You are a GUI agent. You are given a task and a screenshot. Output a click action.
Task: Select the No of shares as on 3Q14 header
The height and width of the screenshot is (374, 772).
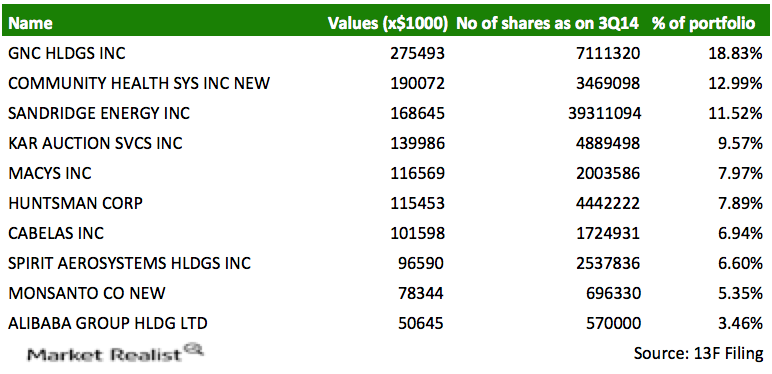[x=547, y=23]
